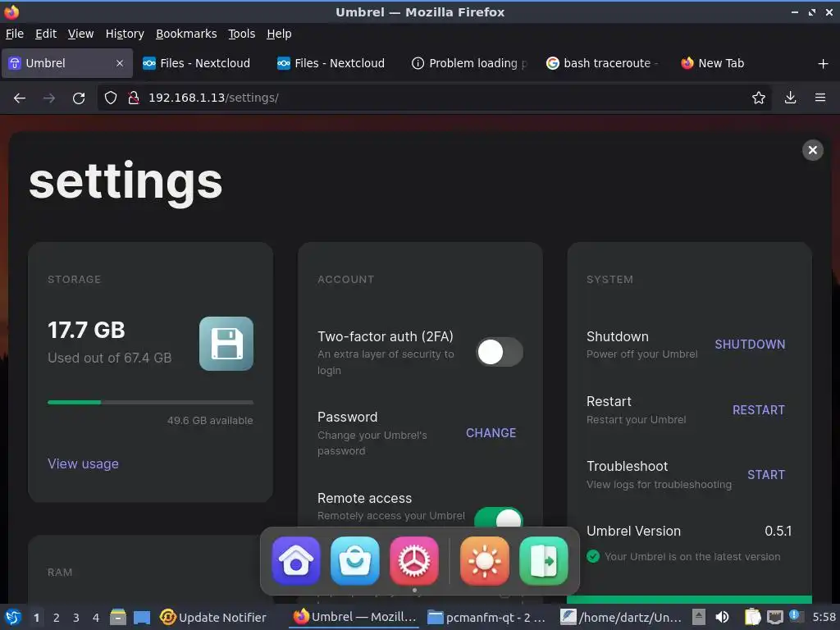Open the Edit menu

coord(46,34)
